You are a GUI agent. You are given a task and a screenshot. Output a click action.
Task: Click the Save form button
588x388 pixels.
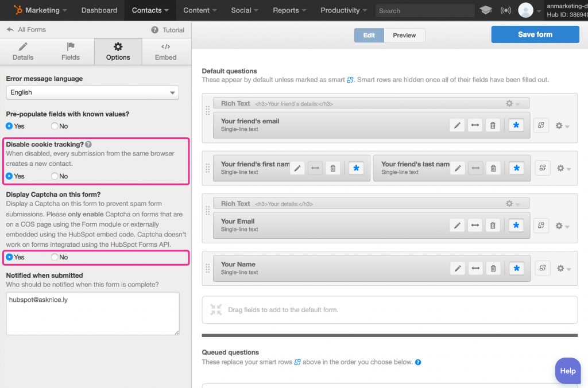click(x=535, y=34)
